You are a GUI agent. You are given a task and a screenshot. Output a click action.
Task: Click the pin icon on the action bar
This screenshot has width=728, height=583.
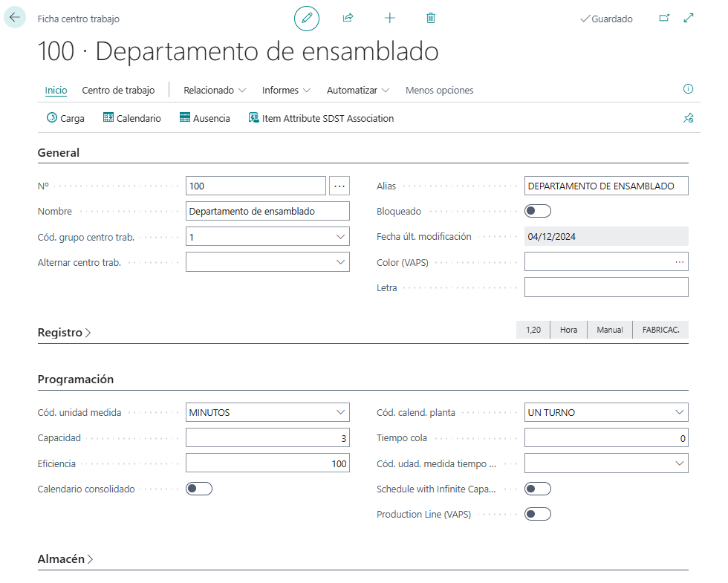pyautogui.click(x=688, y=117)
